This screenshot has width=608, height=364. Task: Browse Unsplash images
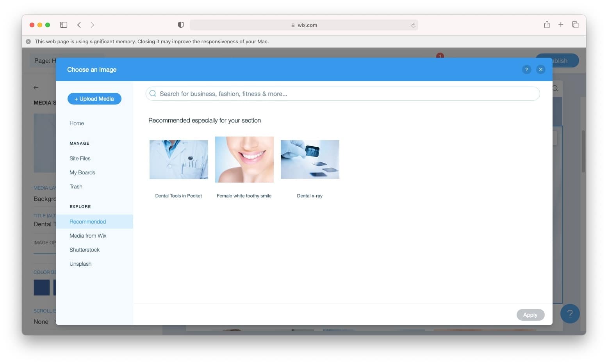coord(80,264)
